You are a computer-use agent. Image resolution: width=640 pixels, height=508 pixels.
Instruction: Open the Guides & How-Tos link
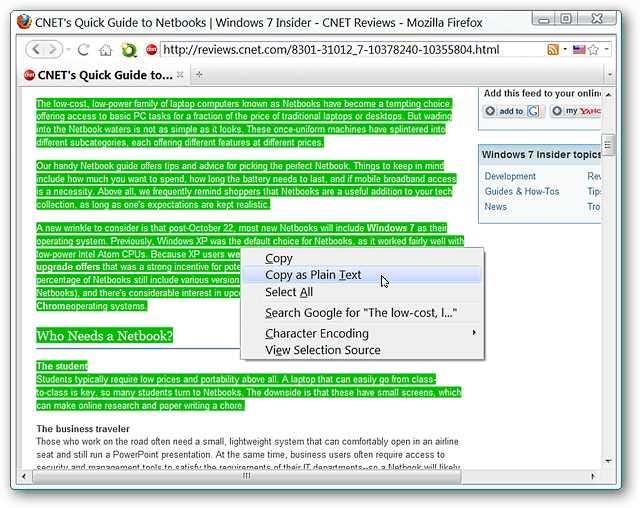522,191
